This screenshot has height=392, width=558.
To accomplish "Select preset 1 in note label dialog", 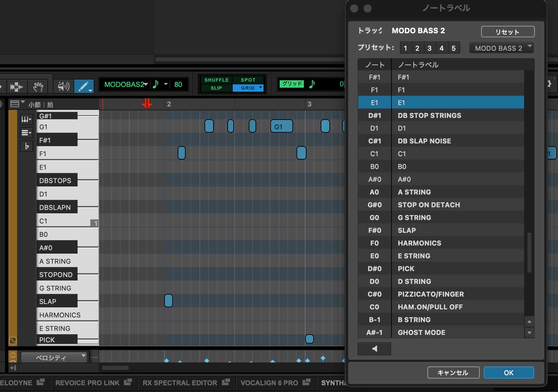I will [x=405, y=48].
